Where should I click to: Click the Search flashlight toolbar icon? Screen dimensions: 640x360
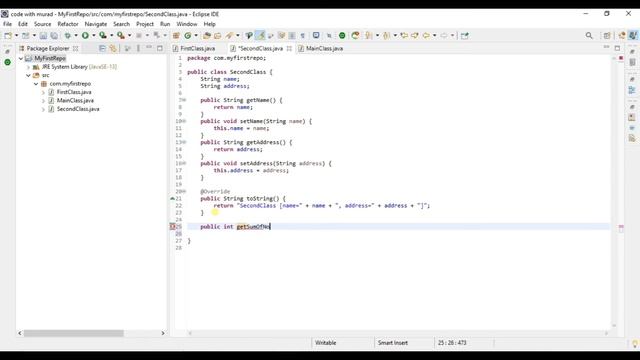point(229,36)
